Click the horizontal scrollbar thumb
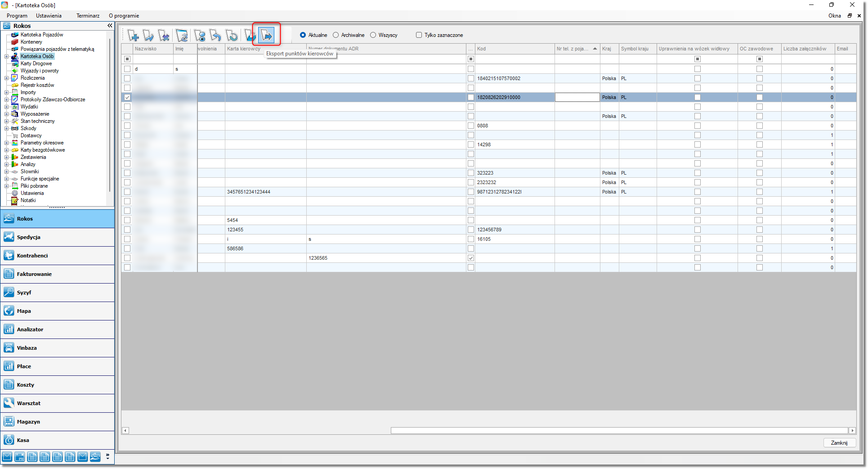 pos(619,431)
